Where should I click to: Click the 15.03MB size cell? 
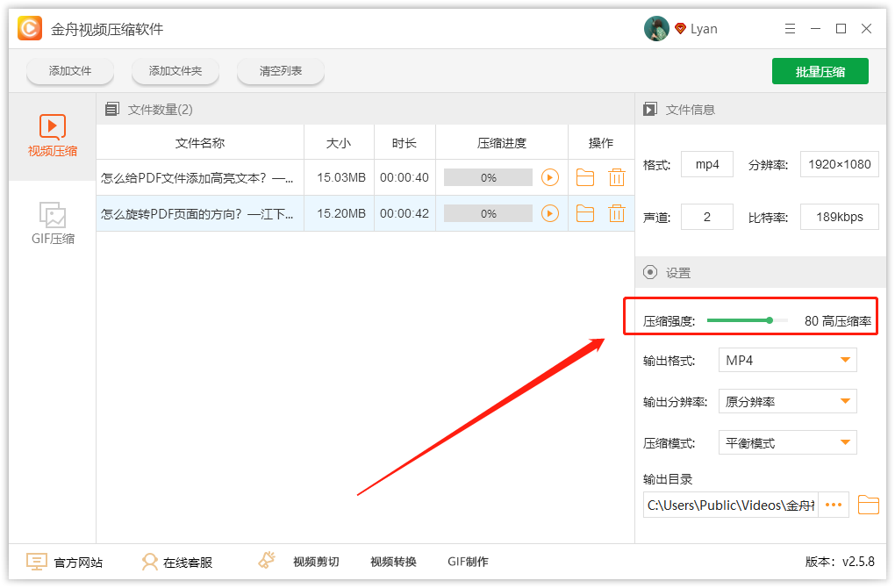(341, 177)
